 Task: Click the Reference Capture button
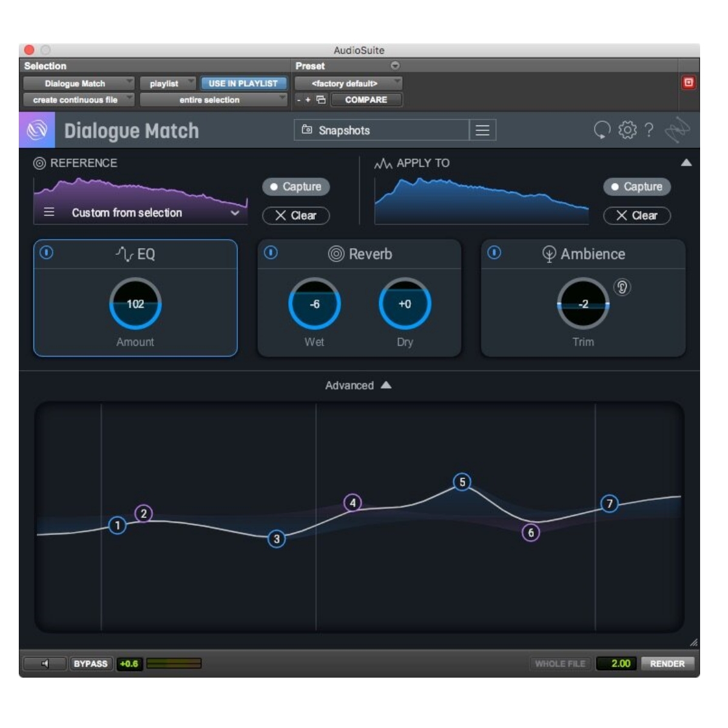click(296, 186)
